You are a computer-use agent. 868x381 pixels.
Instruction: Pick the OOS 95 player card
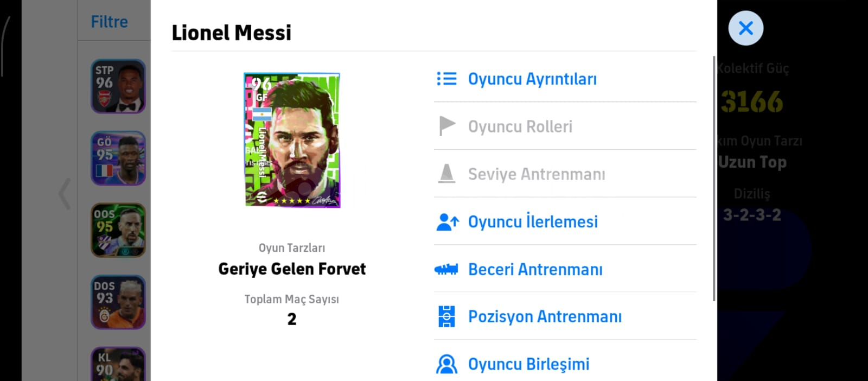click(x=118, y=230)
